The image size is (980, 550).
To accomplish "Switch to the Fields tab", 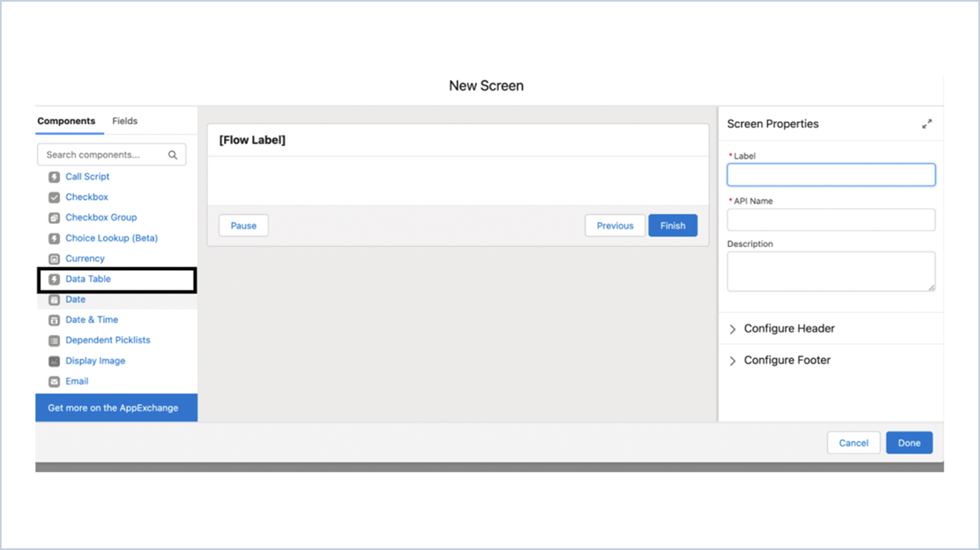I will (124, 121).
